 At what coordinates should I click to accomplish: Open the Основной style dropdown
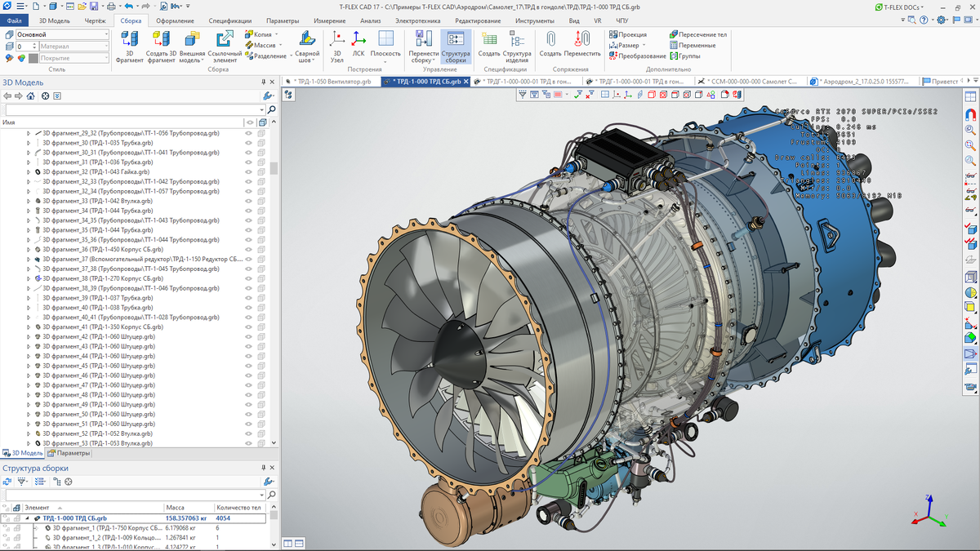(106, 34)
